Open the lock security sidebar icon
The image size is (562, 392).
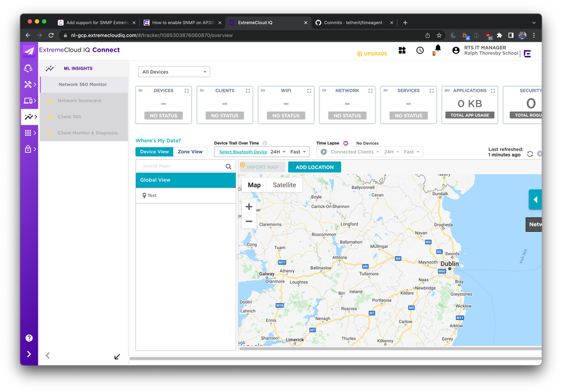coord(29,149)
